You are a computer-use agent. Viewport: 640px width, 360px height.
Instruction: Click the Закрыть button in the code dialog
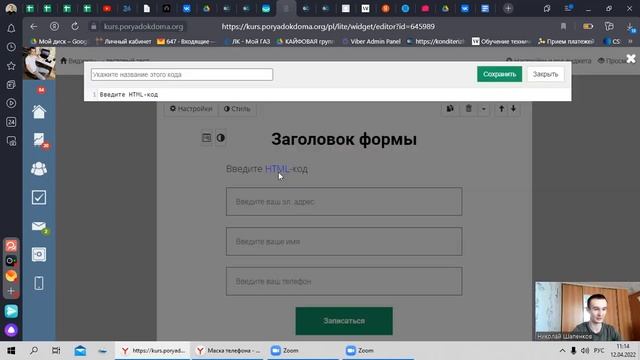tap(545, 74)
